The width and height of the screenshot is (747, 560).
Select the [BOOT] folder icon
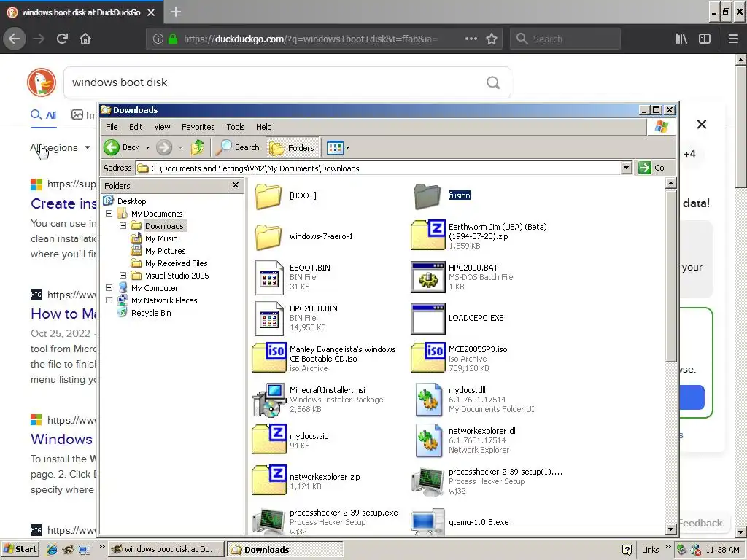click(x=268, y=195)
